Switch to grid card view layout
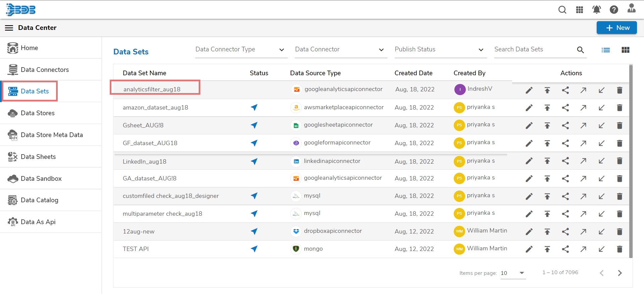This screenshot has height=294, width=644. point(625,50)
